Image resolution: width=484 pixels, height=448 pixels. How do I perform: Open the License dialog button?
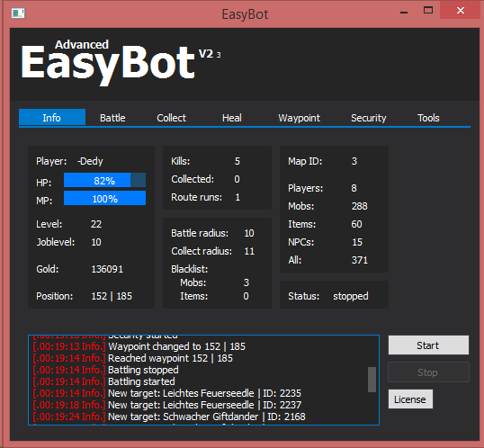click(410, 399)
